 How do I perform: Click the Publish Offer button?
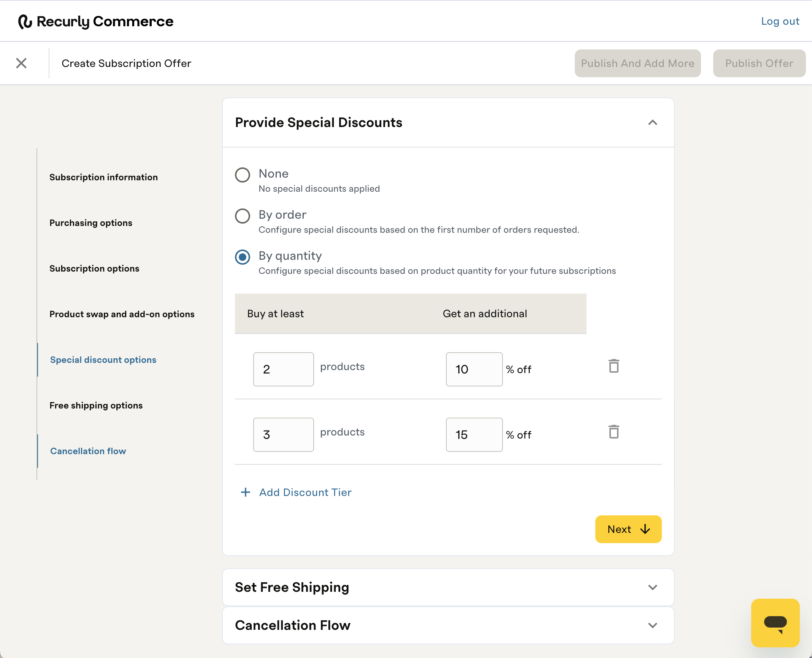click(759, 63)
